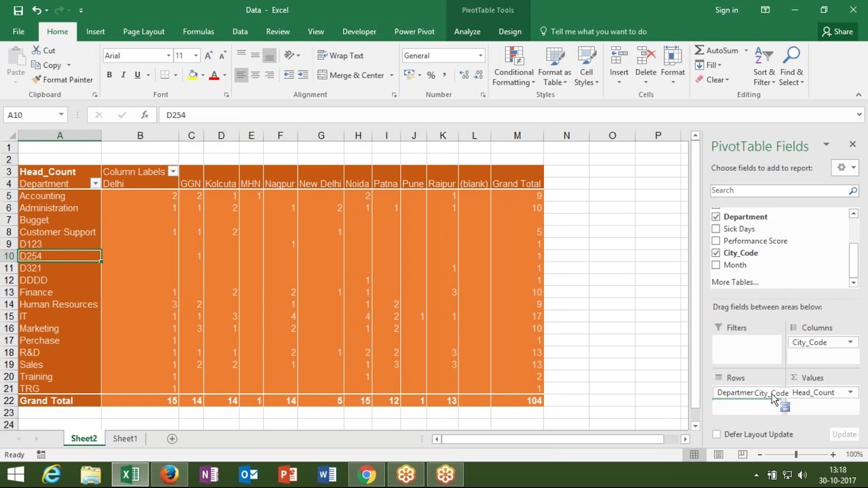Toggle Italic formatting

tap(123, 75)
